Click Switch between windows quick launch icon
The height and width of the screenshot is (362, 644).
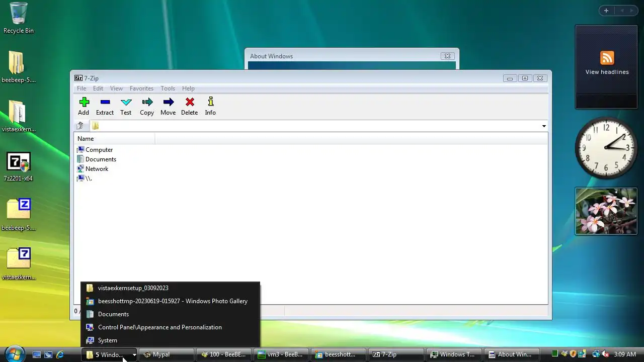(48, 354)
